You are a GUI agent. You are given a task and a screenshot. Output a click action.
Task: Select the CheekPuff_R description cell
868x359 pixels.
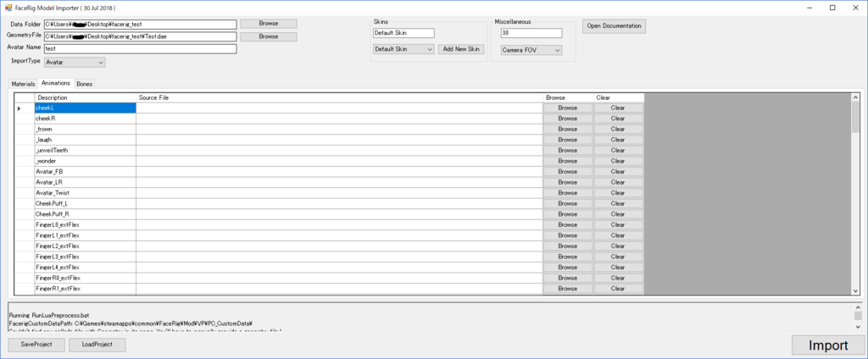(x=86, y=214)
